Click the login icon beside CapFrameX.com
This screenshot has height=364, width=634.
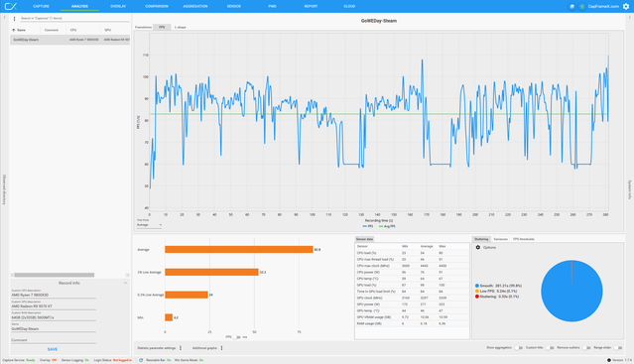coord(581,7)
